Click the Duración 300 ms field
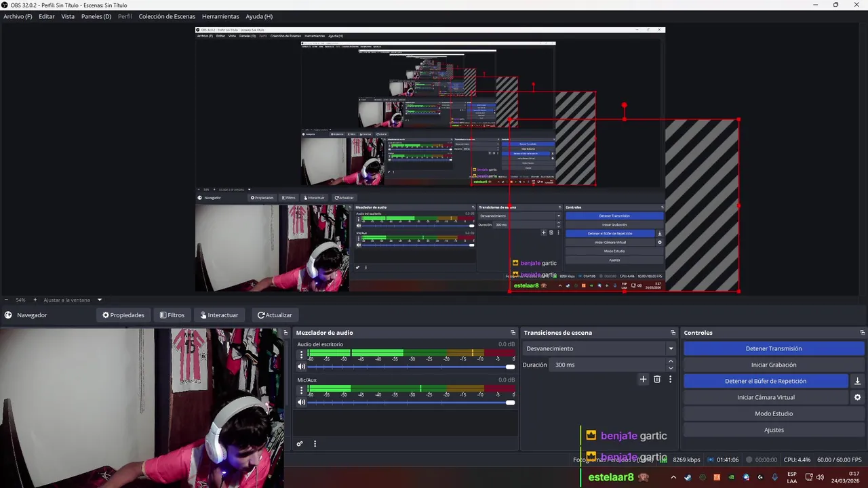The width and height of the screenshot is (868, 488). coord(608,365)
